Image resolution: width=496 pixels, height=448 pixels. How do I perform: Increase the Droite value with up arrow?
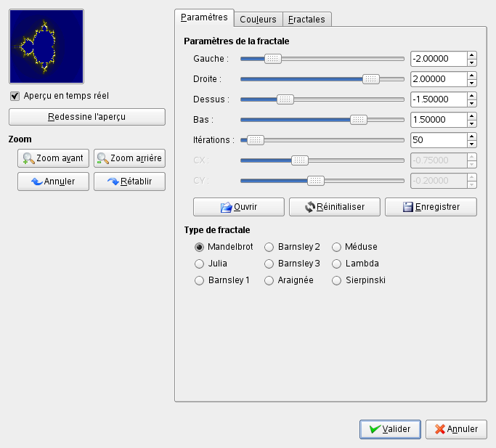tap(471, 76)
